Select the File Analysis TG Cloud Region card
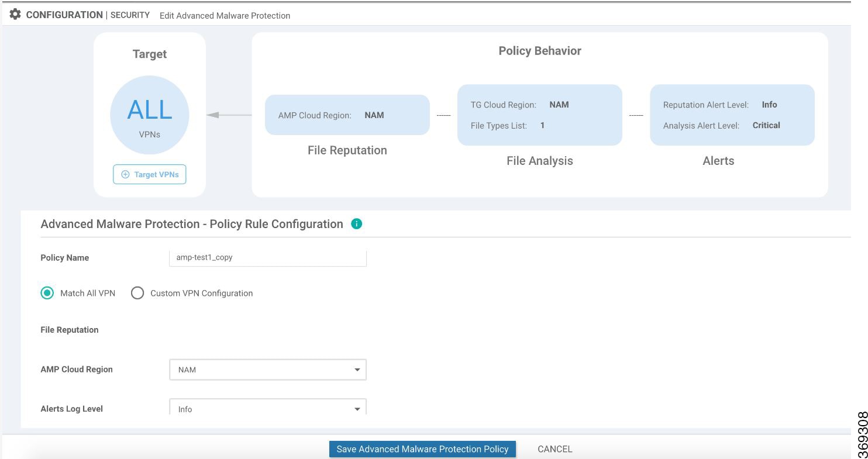868x459 pixels. (540, 115)
